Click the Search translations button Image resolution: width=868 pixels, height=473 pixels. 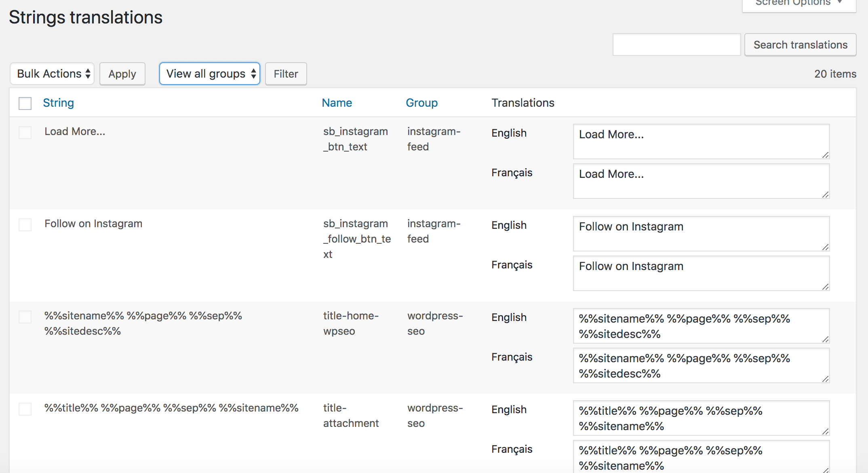tap(800, 44)
